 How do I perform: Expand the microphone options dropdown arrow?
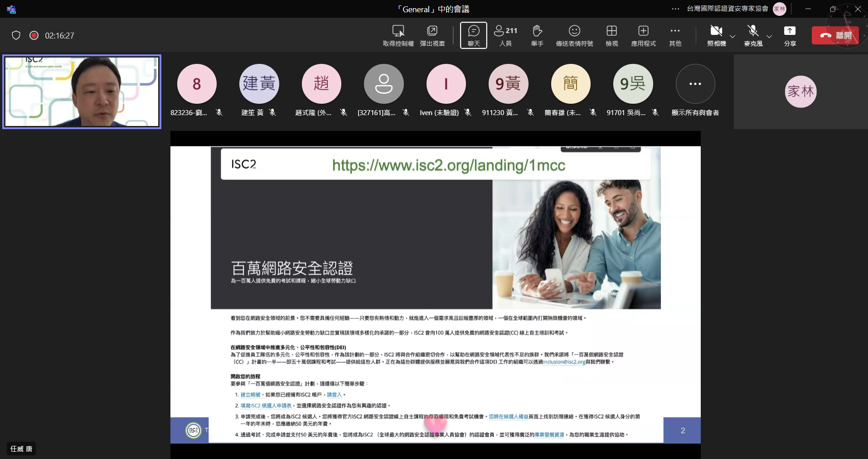(769, 36)
